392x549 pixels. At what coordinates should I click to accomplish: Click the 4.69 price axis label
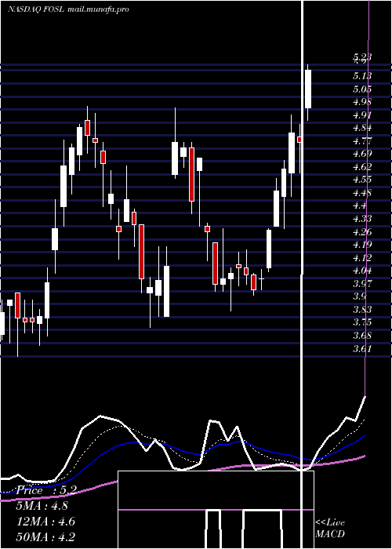click(362, 154)
